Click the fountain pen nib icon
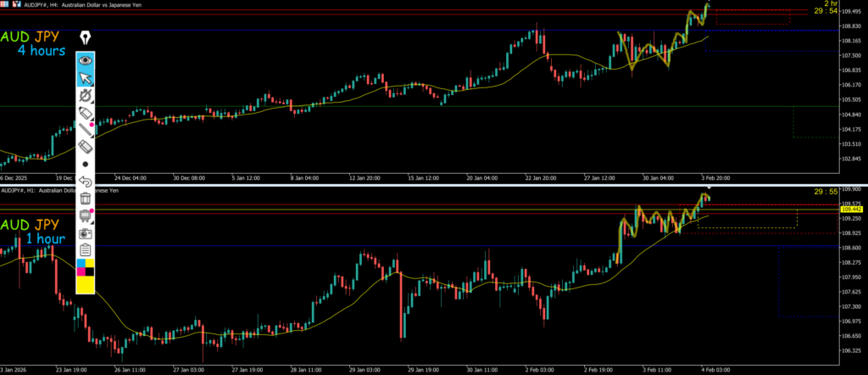 click(x=86, y=38)
